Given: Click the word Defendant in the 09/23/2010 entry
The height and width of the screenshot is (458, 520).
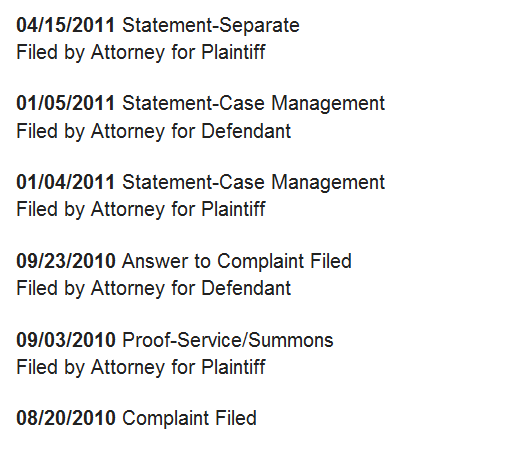Looking at the screenshot, I should (x=246, y=288).
